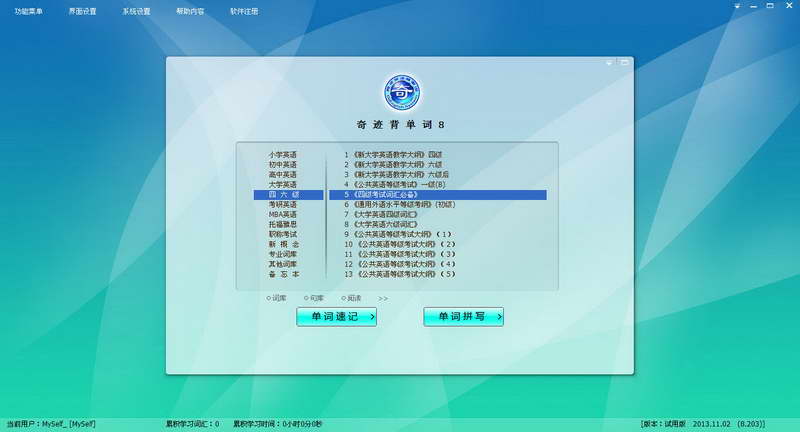The height and width of the screenshot is (432, 800).
Task: Start 单词拼写 word spelling
Action: 463,317
